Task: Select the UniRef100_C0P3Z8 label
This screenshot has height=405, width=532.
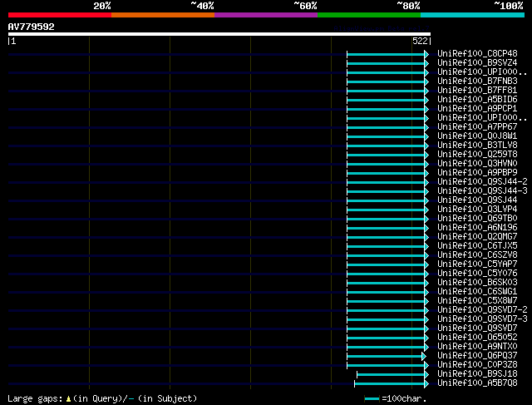Action: tap(477, 365)
